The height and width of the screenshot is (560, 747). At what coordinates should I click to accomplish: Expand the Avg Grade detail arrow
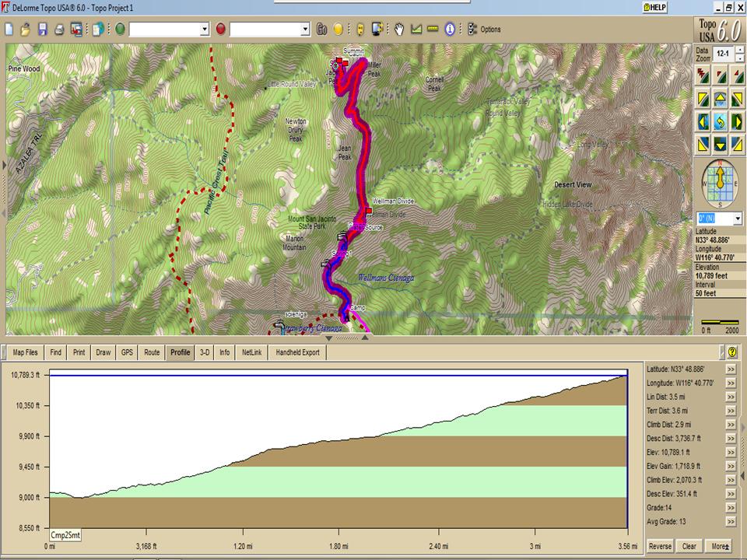pyautogui.click(x=731, y=522)
